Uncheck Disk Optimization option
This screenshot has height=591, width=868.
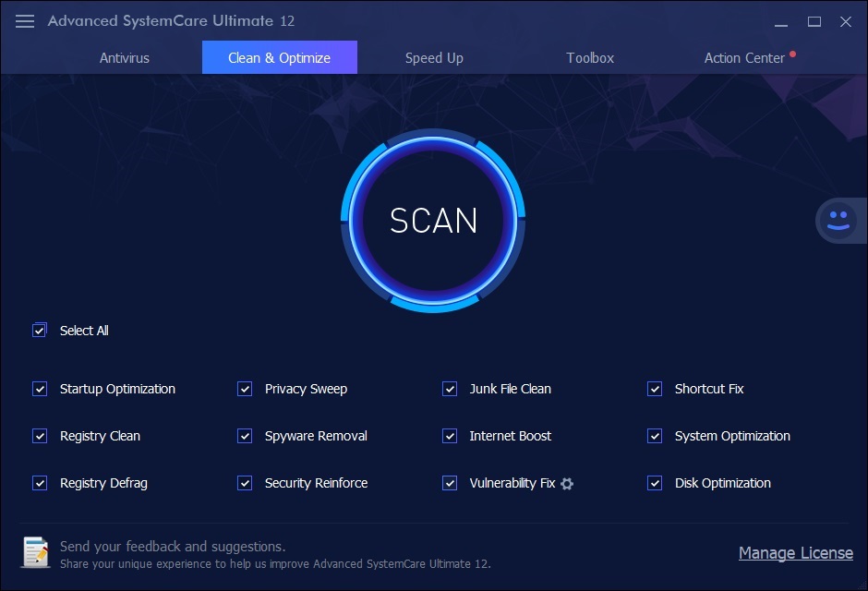tap(655, 483)
